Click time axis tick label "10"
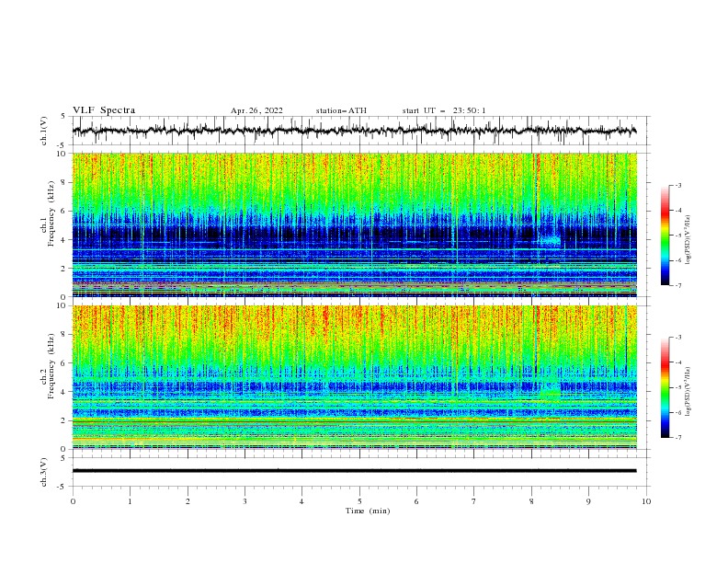This screenshot has height=563, width=728. pos(646,501)
